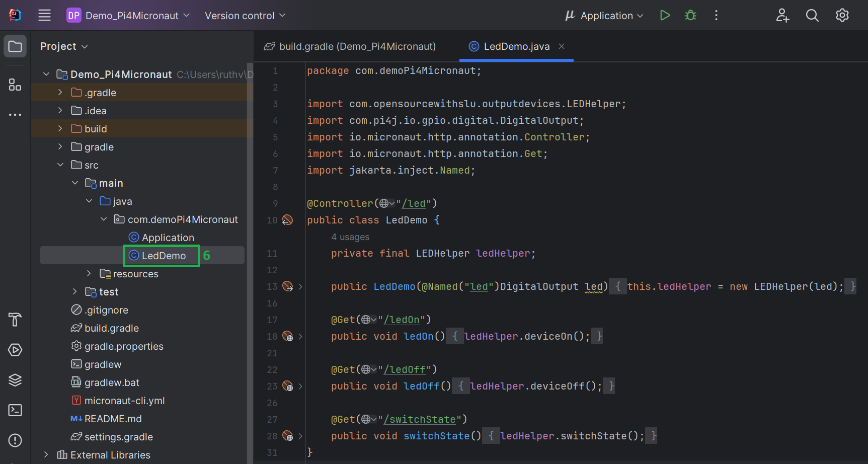Run the Application configuration
Image resolution: width=868 pixels, height=464 pixels.
coord(665,16)
